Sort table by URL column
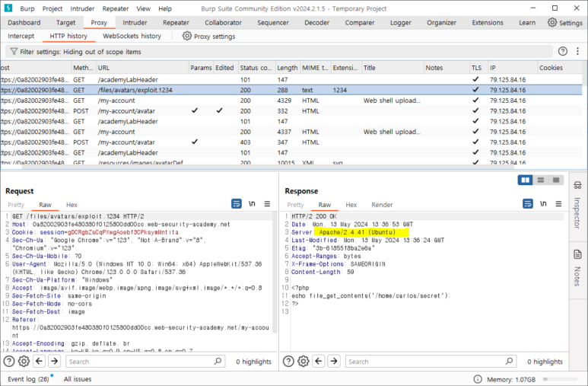 142,68
